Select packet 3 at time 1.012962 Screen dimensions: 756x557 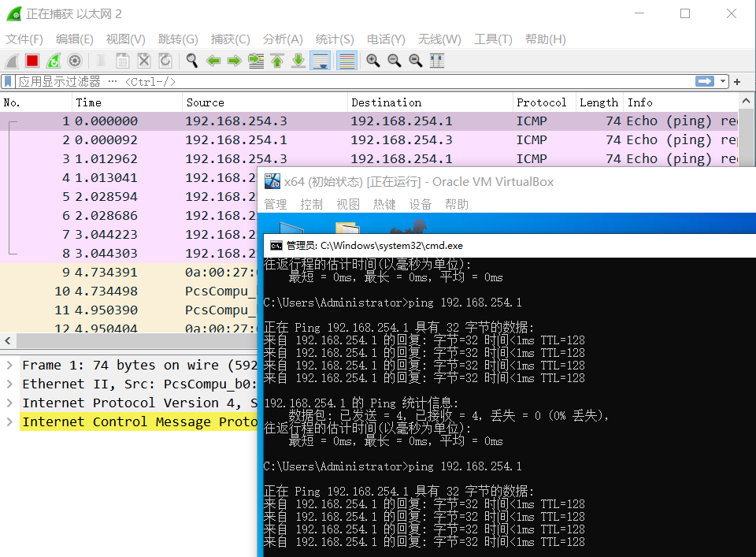coord(369,158)
